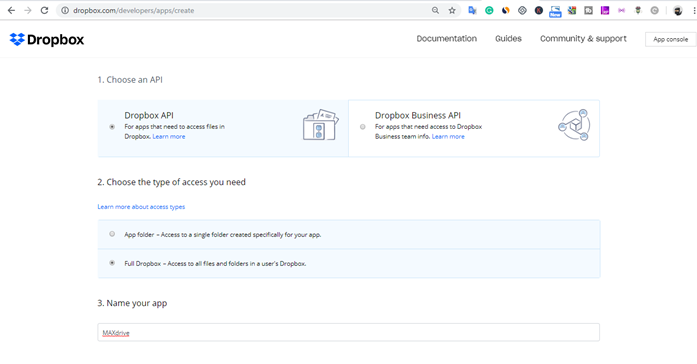Click the browser forward arrow
The image size is (697, 364).
[x=28, y=10]
